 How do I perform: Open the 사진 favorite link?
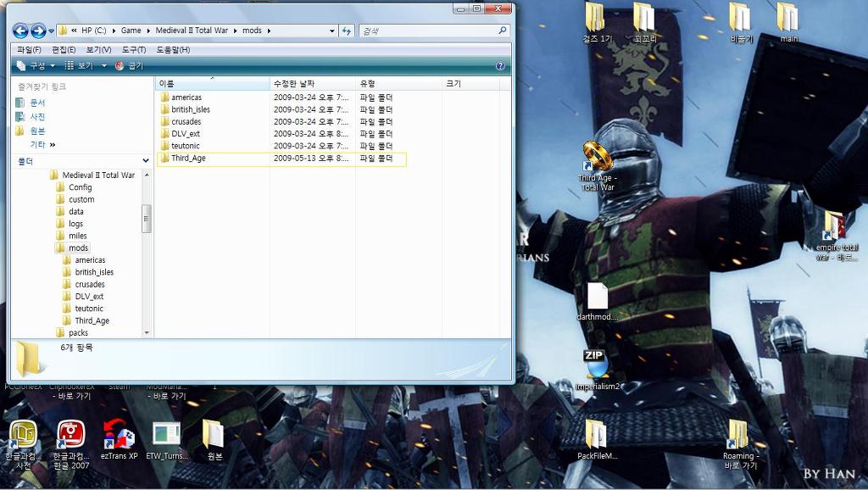[x=37, y=117]
